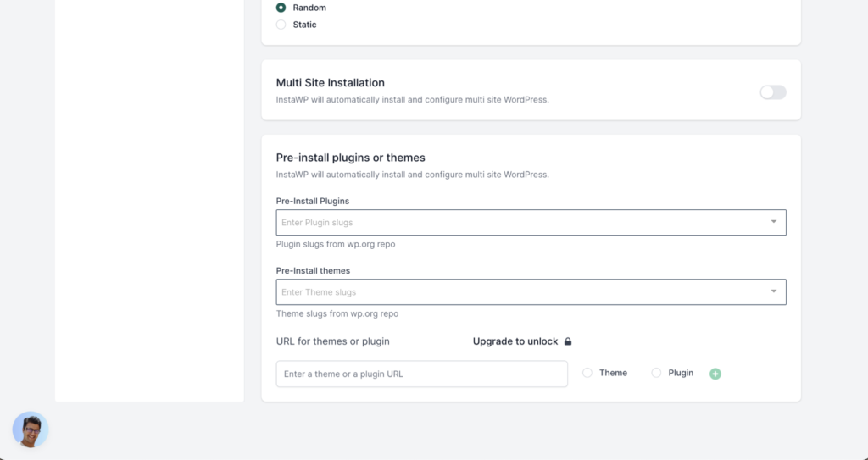Image resolution: width=868 pixels, height=460 pixels.
Task: Click the green plus add URL icon
Action: pos(715,374)
